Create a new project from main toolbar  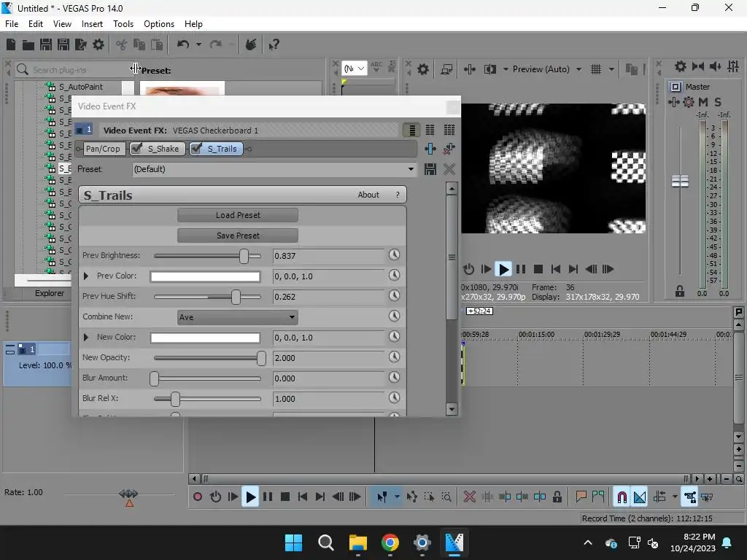[11, 44]
